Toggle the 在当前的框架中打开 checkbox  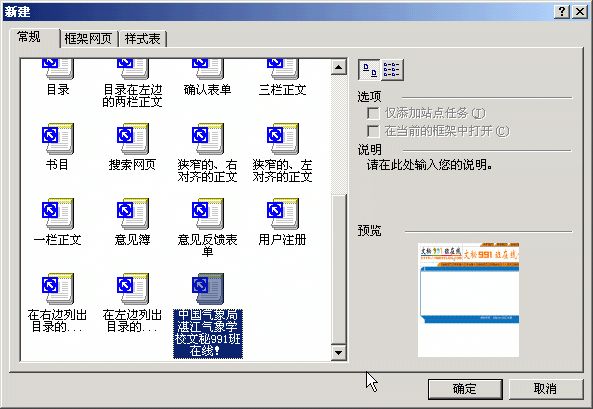(x=373, y=131)
